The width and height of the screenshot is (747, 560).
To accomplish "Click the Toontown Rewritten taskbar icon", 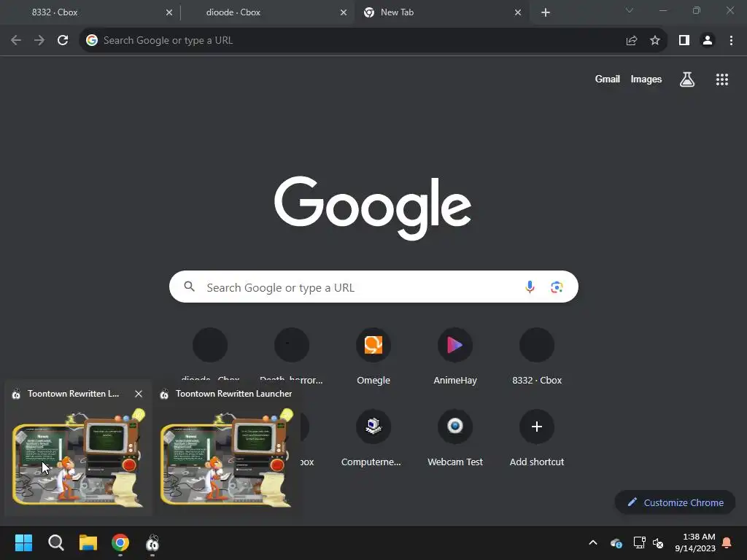I will pyautogui.click(x=152, y=542).
